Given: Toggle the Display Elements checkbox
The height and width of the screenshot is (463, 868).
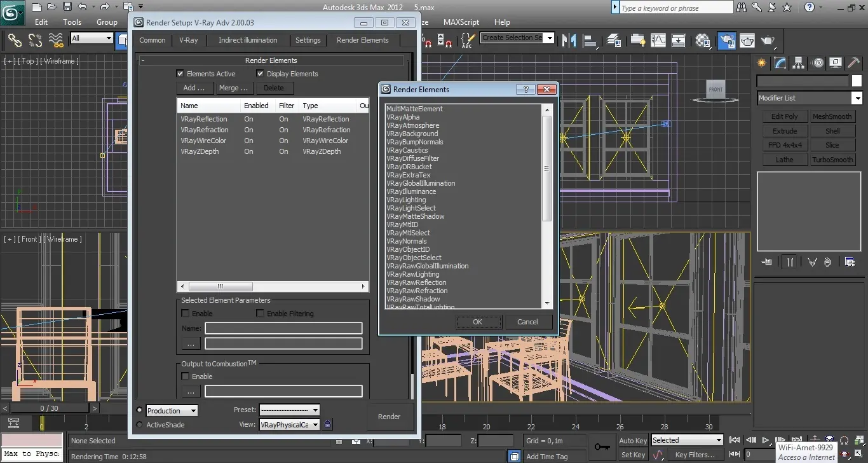Looking at the screenshot, I should pos(260,74).
